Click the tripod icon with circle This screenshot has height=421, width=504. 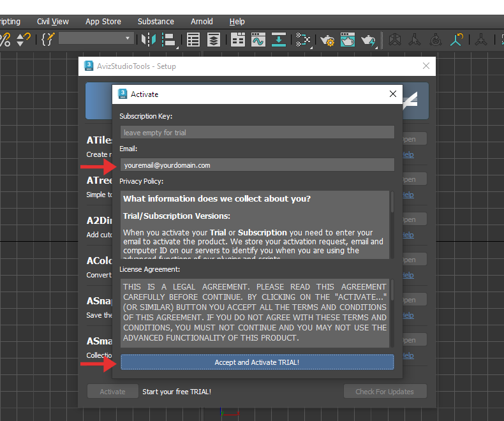(436, 40)
